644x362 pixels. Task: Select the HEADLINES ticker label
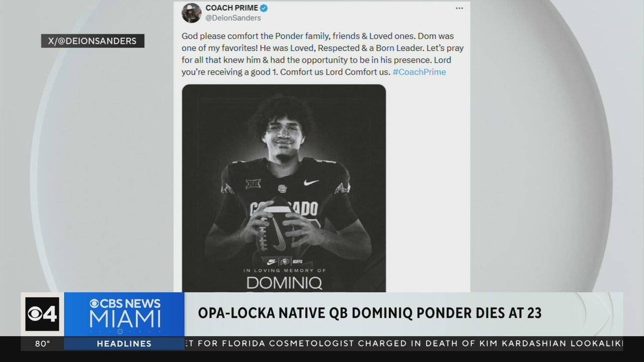[124, 344]
